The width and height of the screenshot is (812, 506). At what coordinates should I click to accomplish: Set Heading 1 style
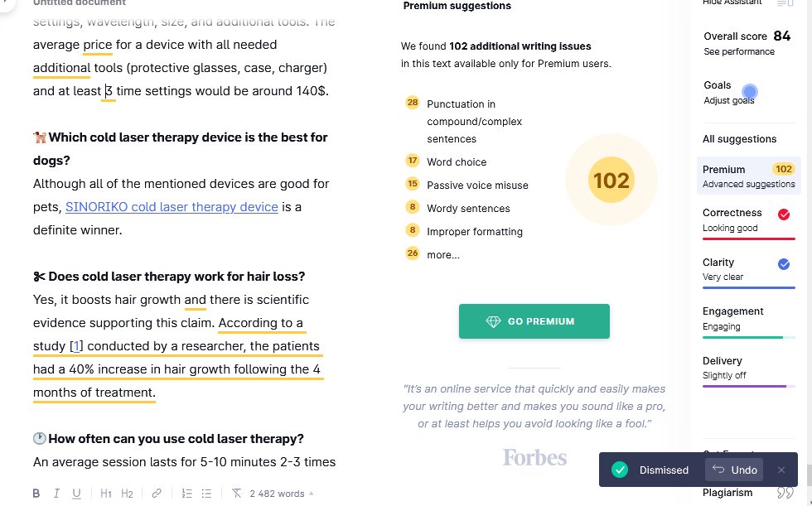[x=106, y=494]
